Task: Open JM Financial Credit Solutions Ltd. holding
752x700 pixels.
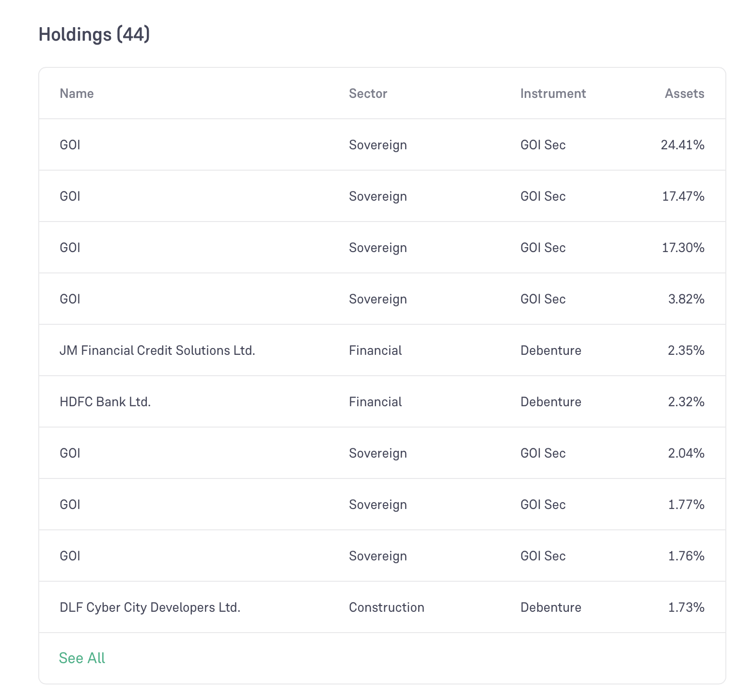Action: [x=157, y=350]
